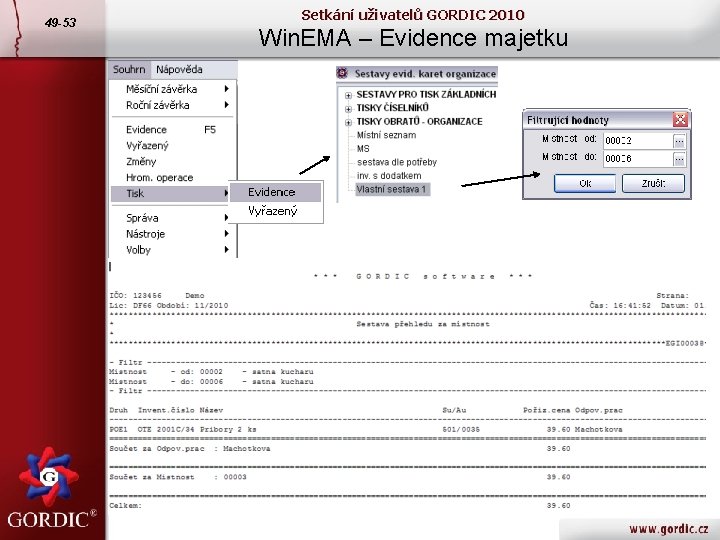720x540 pixels.
Task: Open the Tisk submenu
Action: point(170,193)
